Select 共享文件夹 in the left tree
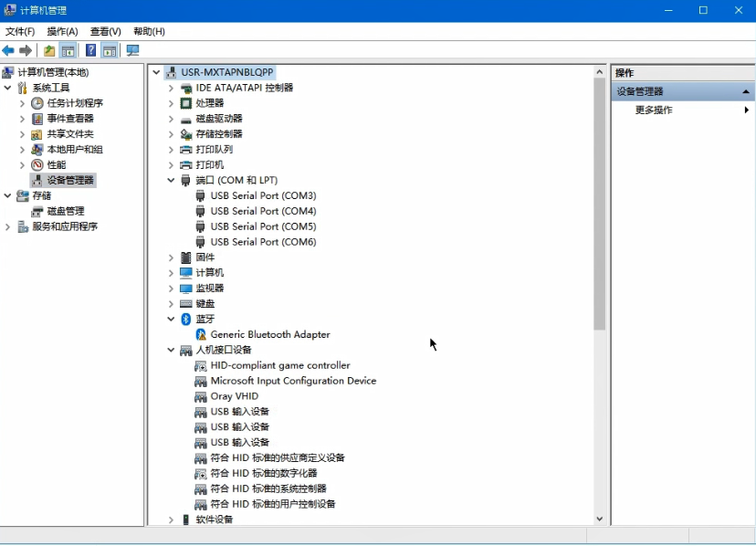 70,134
